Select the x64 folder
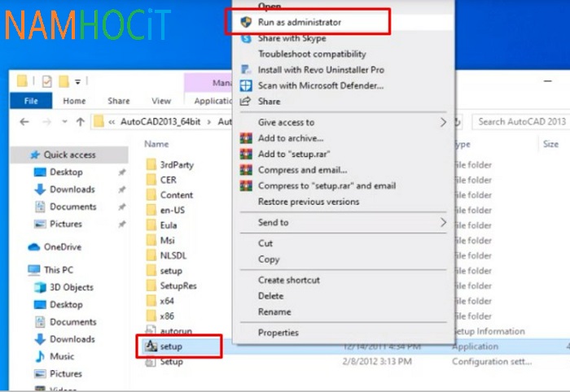Screen dimensions: 570x392 [167, 301]
